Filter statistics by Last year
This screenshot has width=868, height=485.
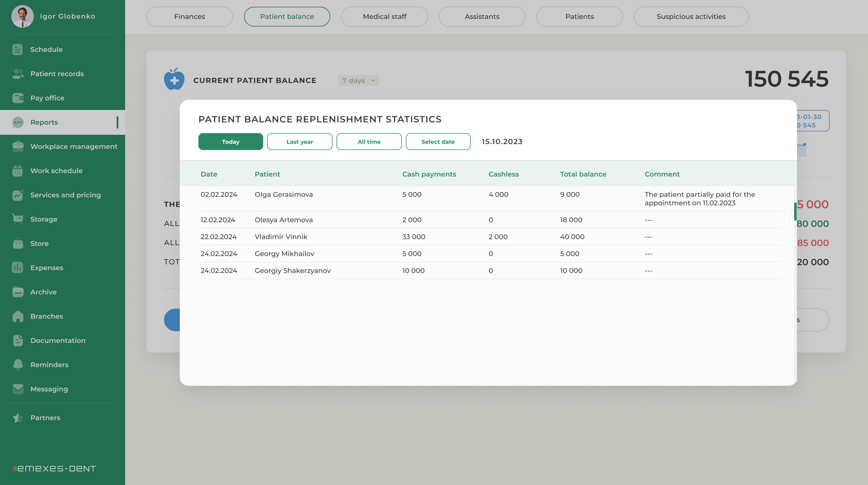[300, 142]
